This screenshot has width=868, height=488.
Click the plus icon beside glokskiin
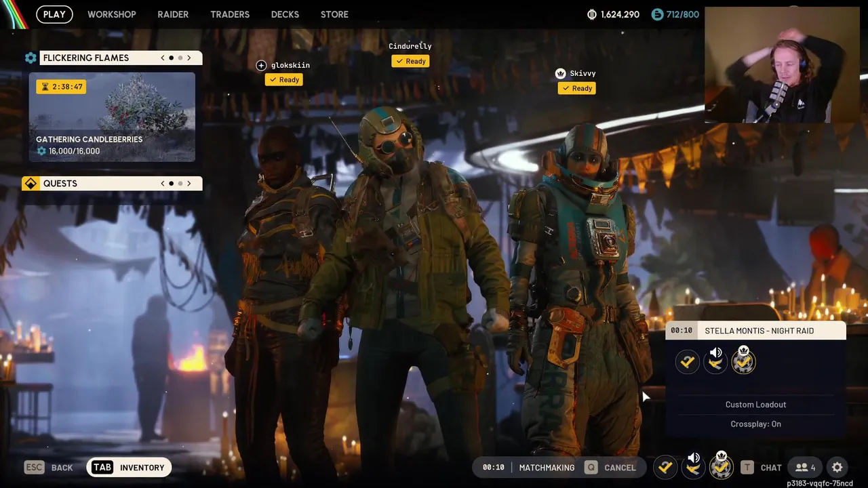(261, 65)
